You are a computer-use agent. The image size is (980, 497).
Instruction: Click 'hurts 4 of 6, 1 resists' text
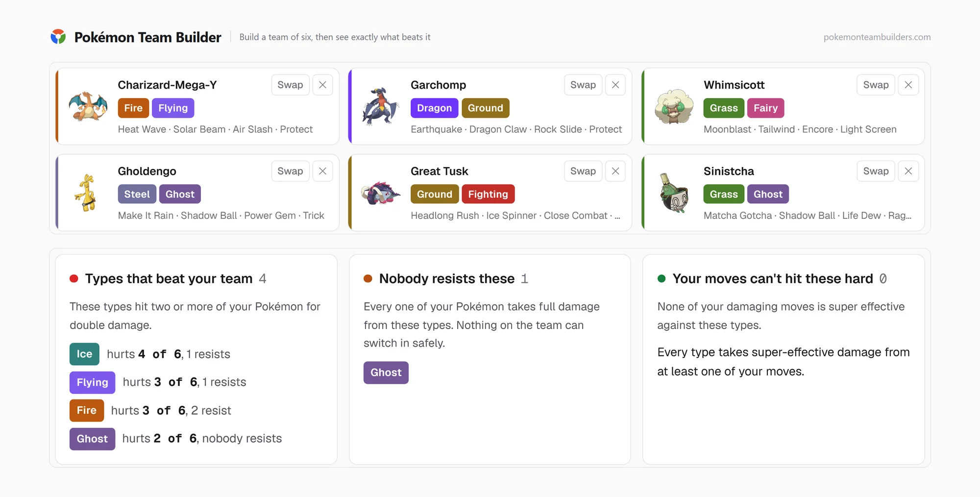pyautogui.click(x=169, y=354)
